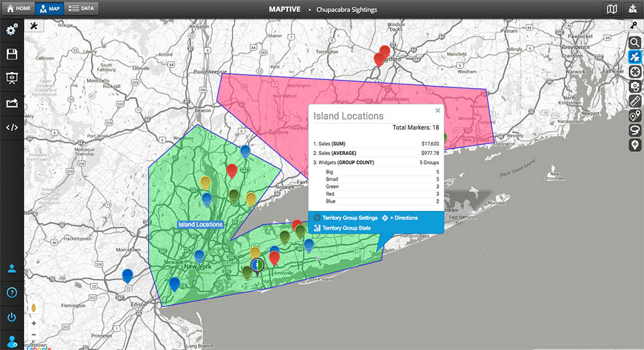
Task: Open the embed code icon
Action: (12, 127)
